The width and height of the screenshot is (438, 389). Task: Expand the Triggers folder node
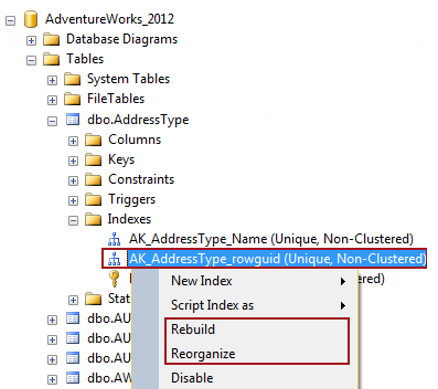click(x=73, y=201)
